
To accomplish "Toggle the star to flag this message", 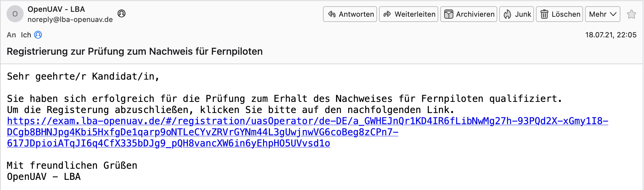I will 631,14.
